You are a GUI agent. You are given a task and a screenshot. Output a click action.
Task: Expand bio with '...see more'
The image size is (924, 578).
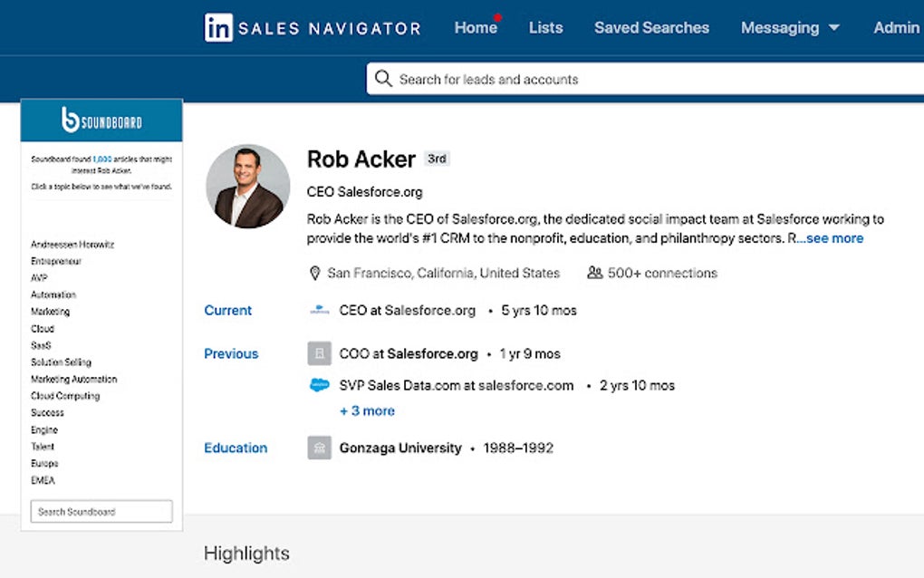click(x=831, y=238)
